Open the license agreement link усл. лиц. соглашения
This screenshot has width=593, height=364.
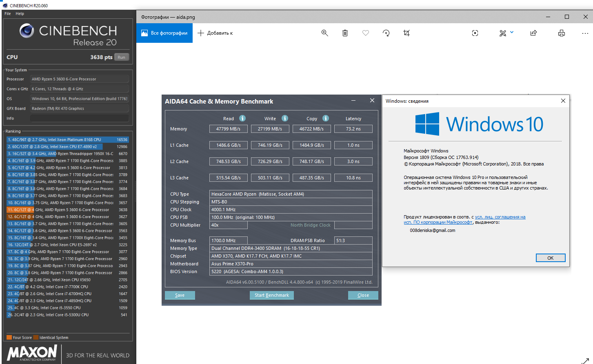pos(500,217)
